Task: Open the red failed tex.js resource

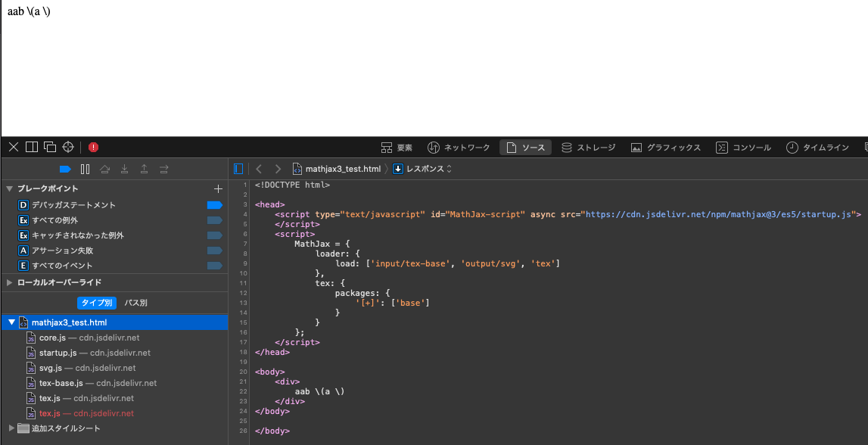Action: (x=114, y=413)
